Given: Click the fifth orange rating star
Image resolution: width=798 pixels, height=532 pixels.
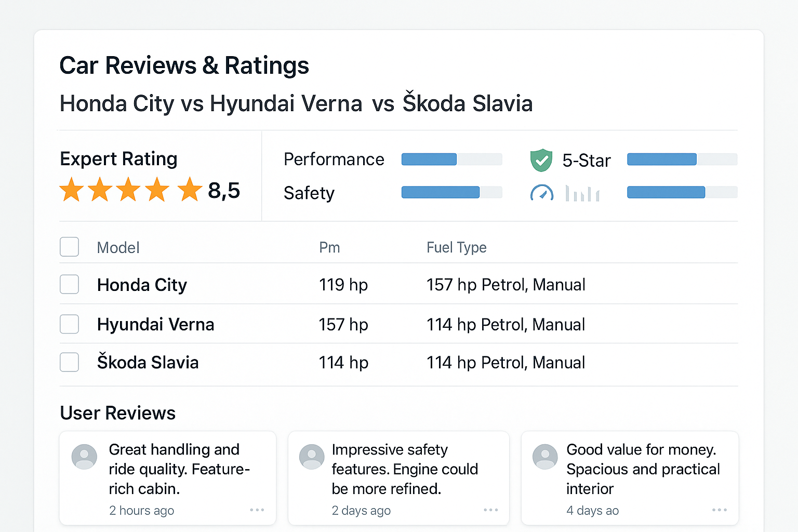Looking at the screenshot, I should tap(190, 190).
